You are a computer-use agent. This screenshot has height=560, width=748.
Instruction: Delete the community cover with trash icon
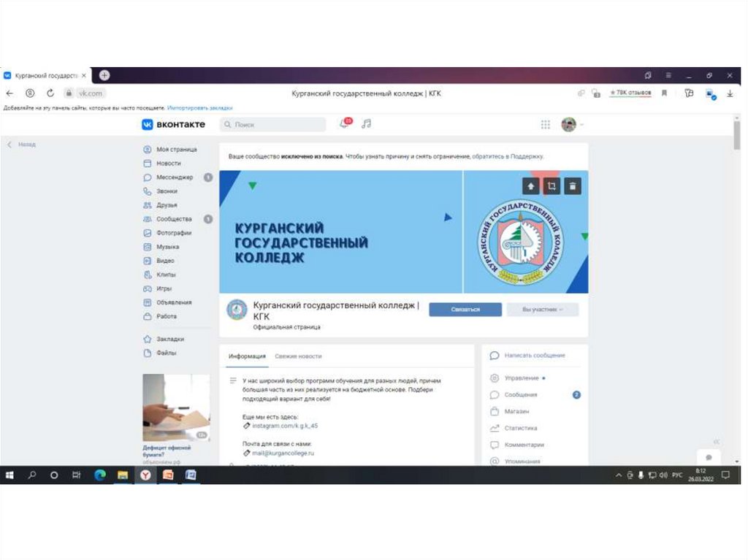click(573, 186)
